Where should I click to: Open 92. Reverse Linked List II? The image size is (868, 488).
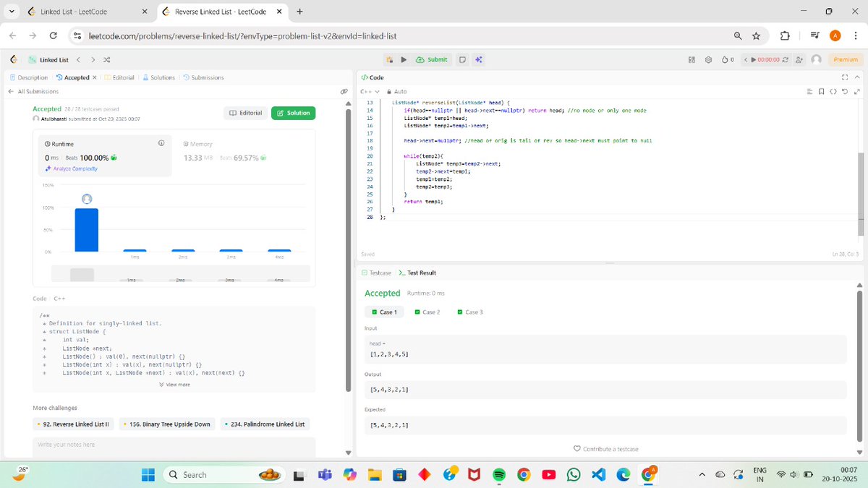72,424
